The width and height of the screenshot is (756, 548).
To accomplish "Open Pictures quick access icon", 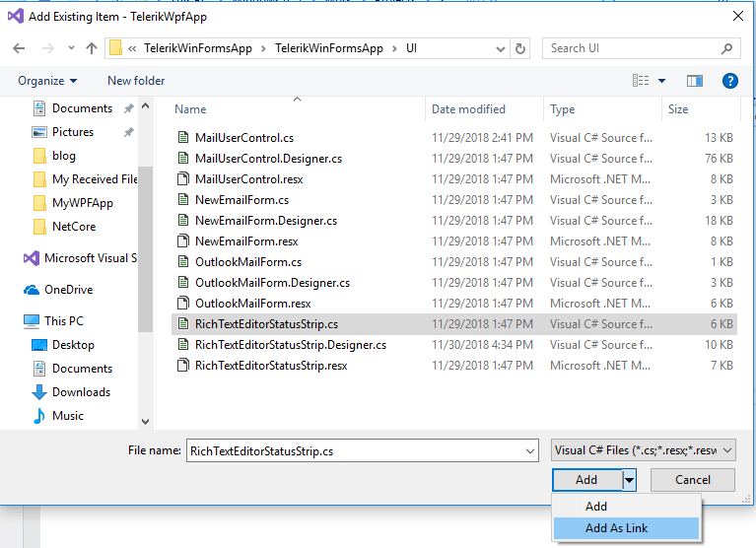I will pyautogui.click(x=39, y=132).
